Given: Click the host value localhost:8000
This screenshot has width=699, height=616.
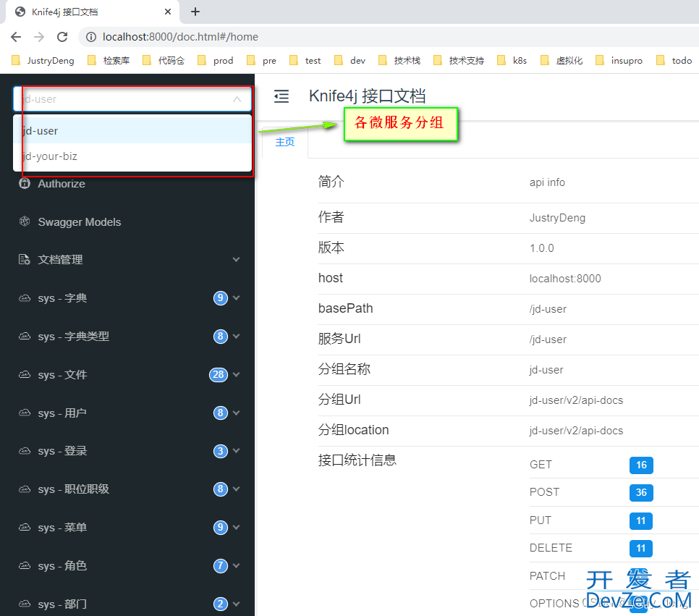Looking at the screenshot, I should [x=565, y=279].
